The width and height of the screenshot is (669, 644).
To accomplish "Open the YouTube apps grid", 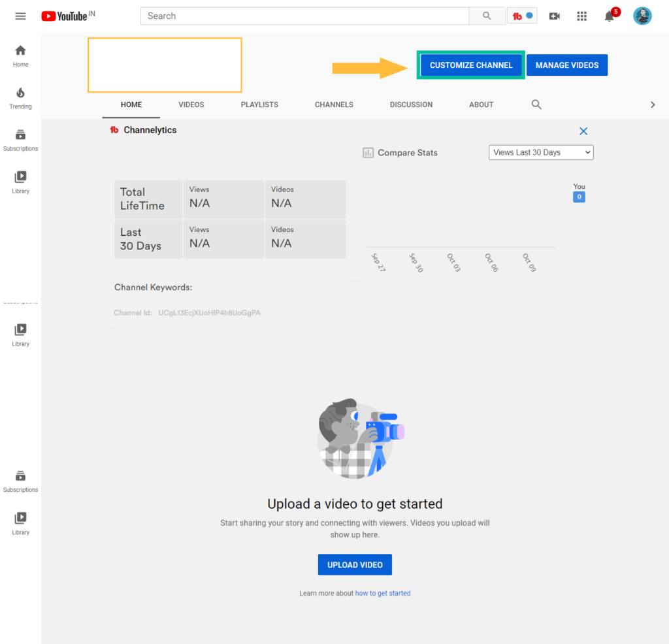I will click(582, 16).
